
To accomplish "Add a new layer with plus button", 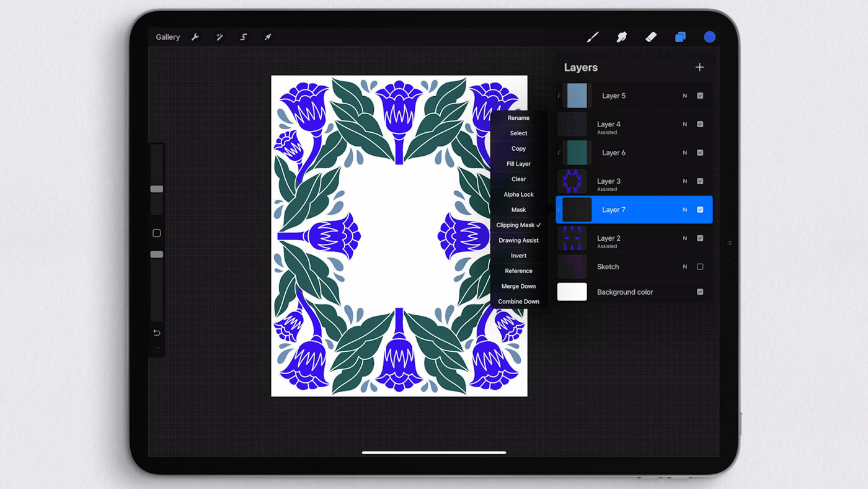I will pos(699,67).
